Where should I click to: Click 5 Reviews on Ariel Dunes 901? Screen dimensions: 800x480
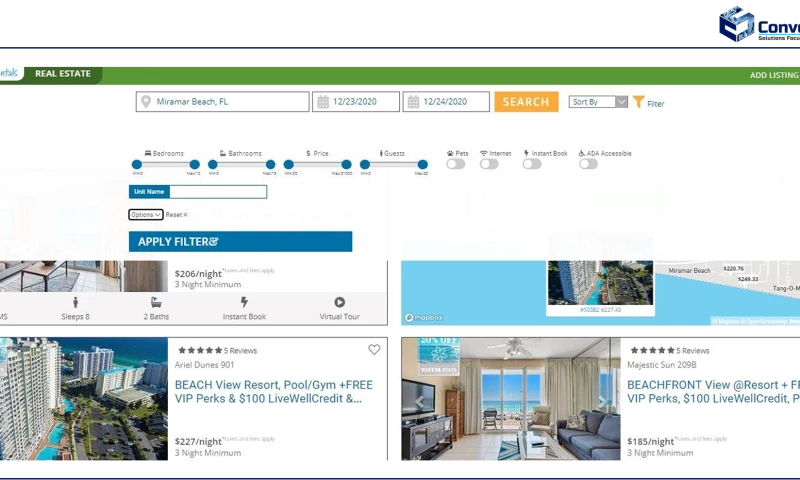pyautogui.click(x=240, y=350)
